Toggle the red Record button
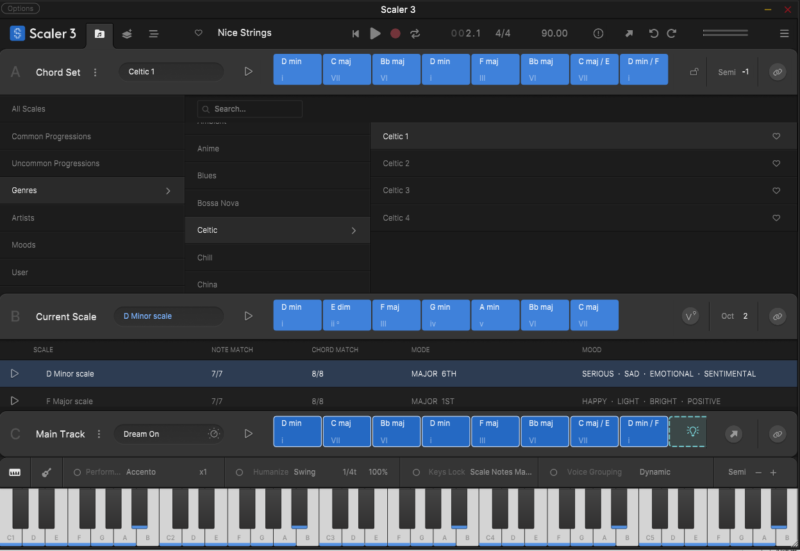This screenshot has width=800, height=551. (395, 34)
